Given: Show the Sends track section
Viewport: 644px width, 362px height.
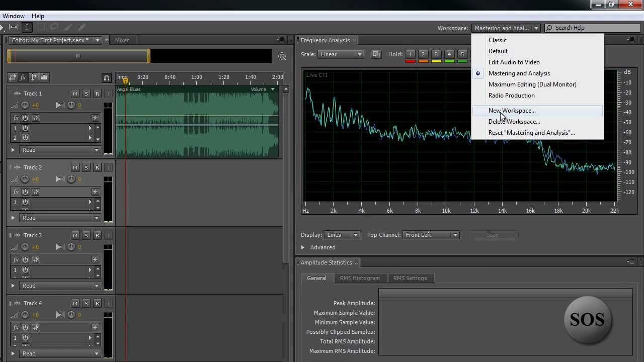Looking at the screenshot, I should [34, 77].
